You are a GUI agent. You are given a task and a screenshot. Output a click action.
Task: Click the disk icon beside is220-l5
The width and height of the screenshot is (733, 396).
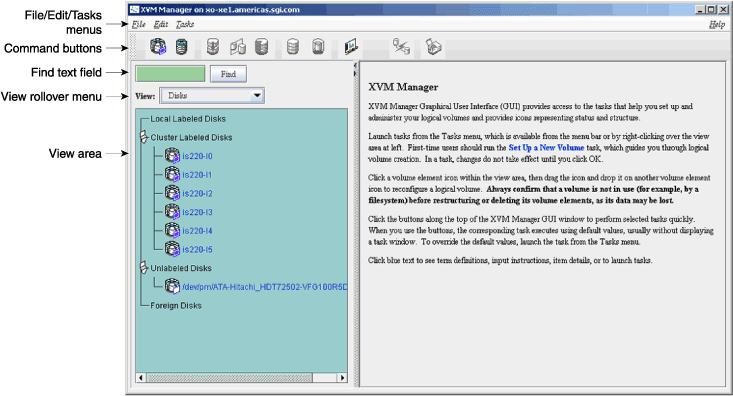pyautogui.click(x=172, y=249)
